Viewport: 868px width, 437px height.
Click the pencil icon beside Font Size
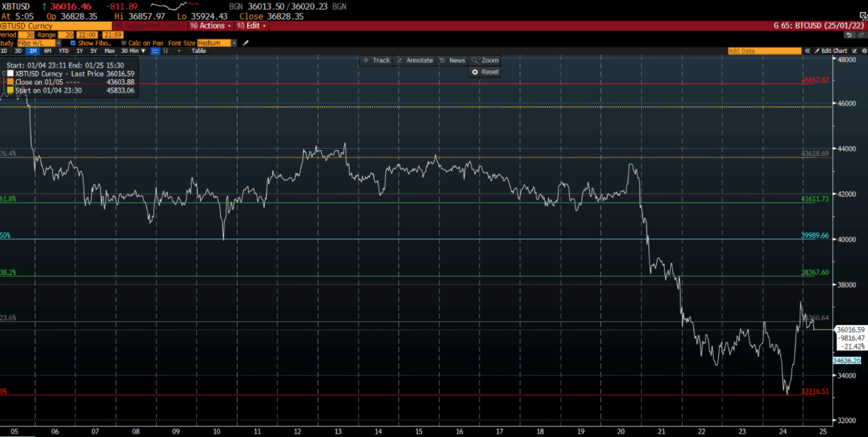click(245, 43)
